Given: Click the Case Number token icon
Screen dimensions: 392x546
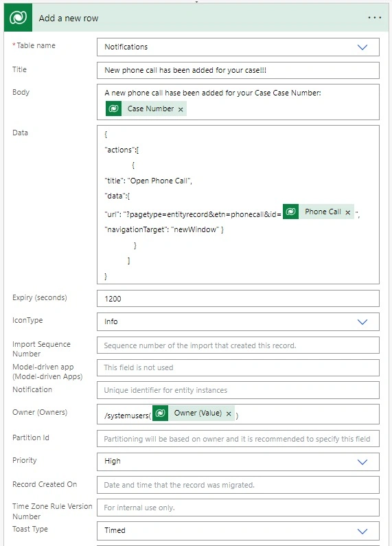Looking at the screenshot, I should pos(113,109).
